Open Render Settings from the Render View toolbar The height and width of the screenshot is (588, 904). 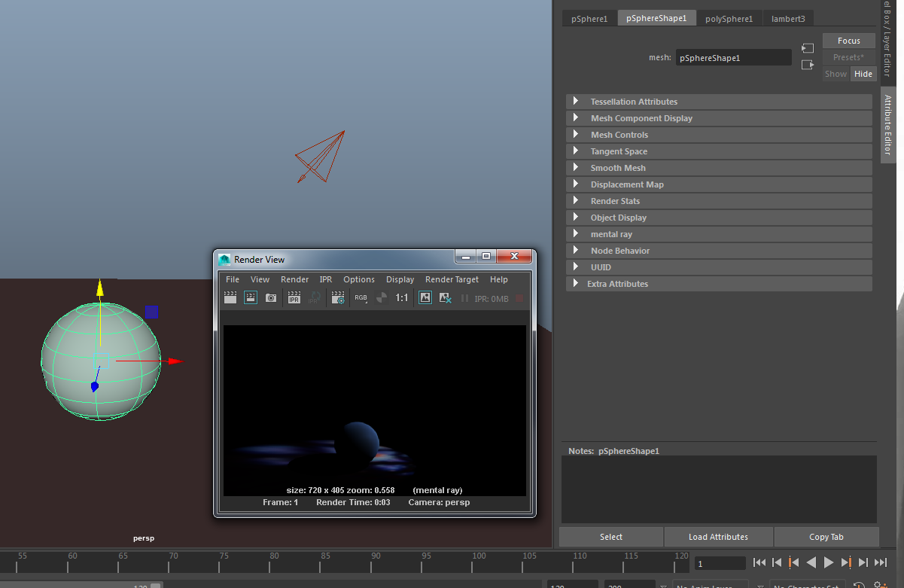(338, 298)
